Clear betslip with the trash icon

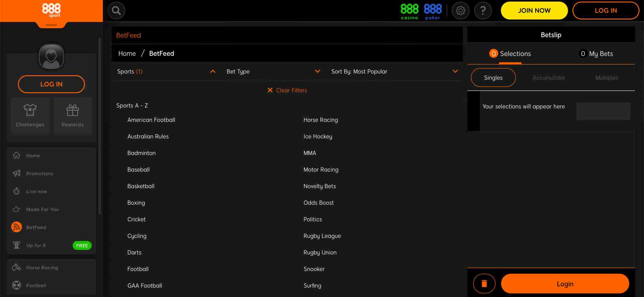(x=484, y=284)
